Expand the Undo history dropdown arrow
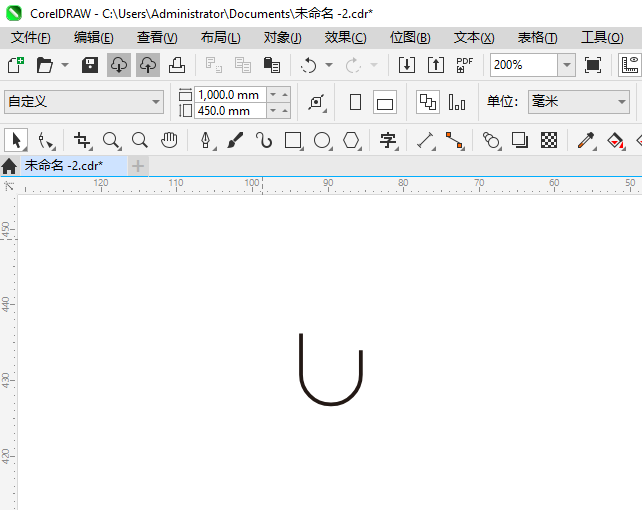642x510 pixels. click(329, 65)
